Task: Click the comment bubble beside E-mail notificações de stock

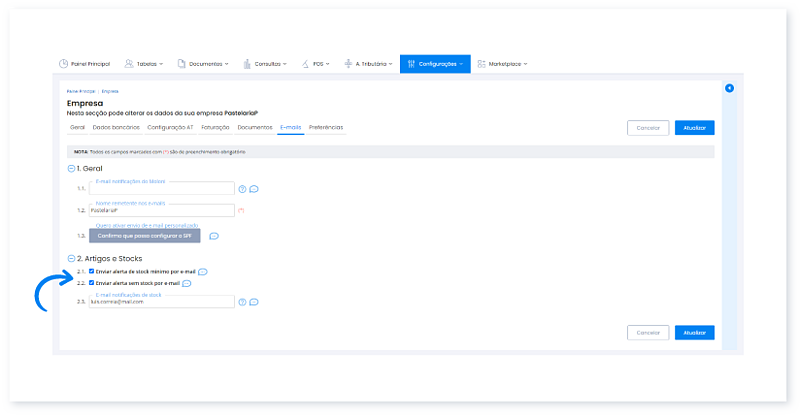Action: click(x=254, y=301)
